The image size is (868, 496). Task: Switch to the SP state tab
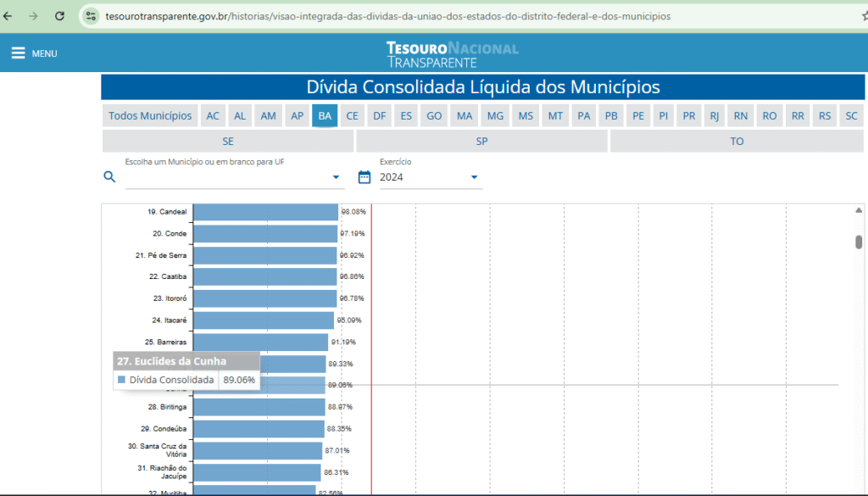tap(481, 142)
